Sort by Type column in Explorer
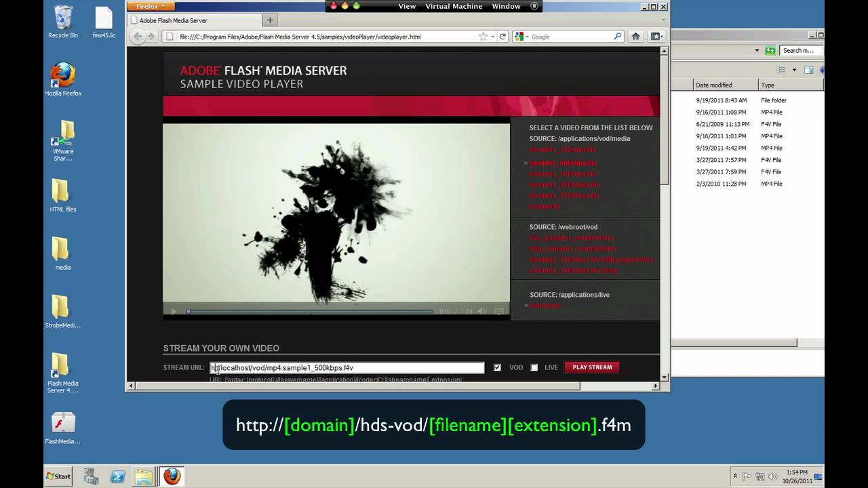The image size is (868, 488). (790, 85)
